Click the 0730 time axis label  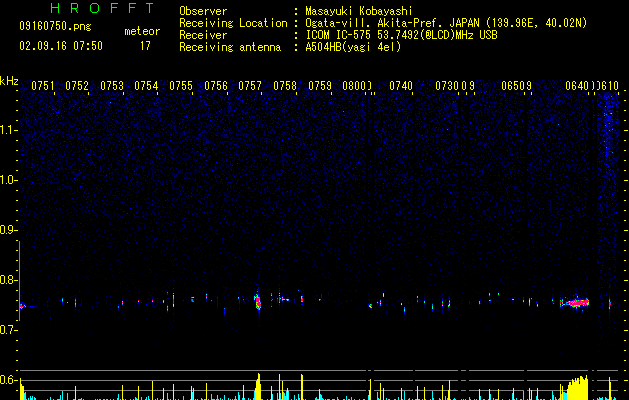point(447,86)
